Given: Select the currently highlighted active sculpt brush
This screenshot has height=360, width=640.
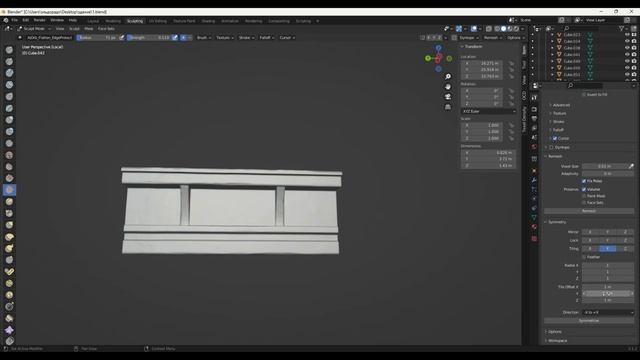Looking at the screenshot, I should tap(9, 190).
